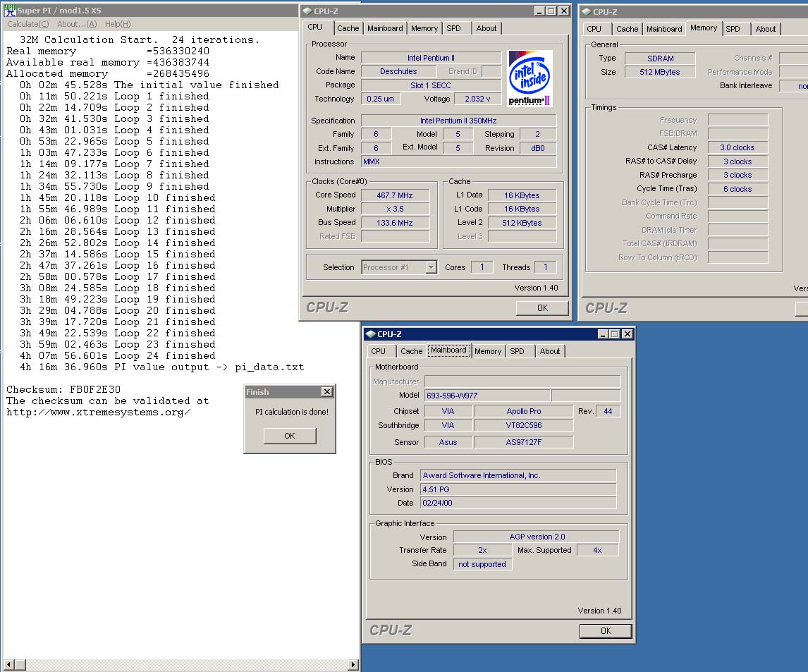Click the Voltage 2.032 v field
This screenshot has height=672, width=808.
477,99
